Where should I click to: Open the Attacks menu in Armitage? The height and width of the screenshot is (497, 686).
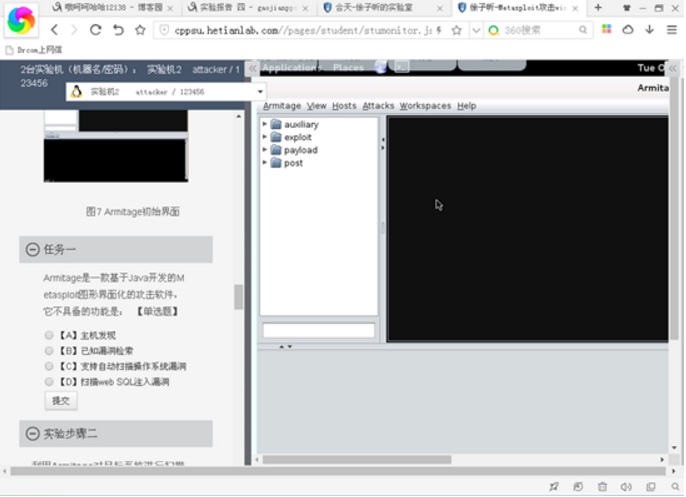(378, 105)
